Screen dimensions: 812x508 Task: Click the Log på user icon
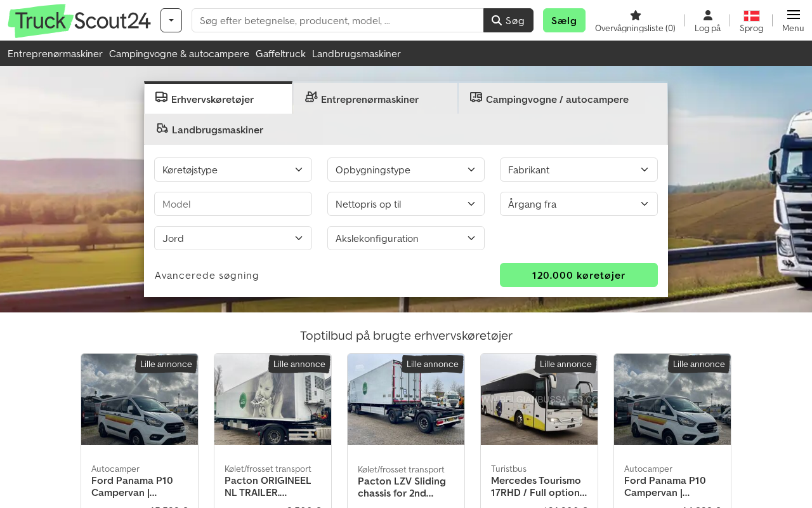point(707,16)
